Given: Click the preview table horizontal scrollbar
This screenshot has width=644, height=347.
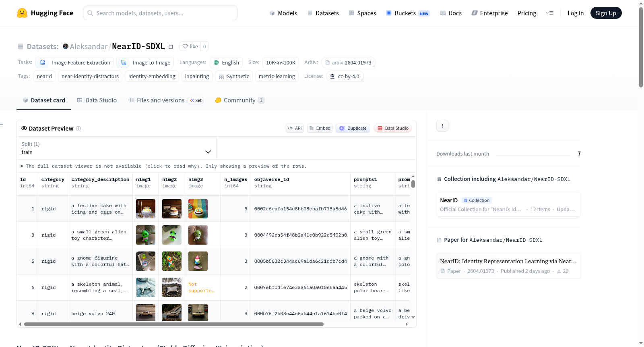Looking at the screenshot, I should pos(174,324).
